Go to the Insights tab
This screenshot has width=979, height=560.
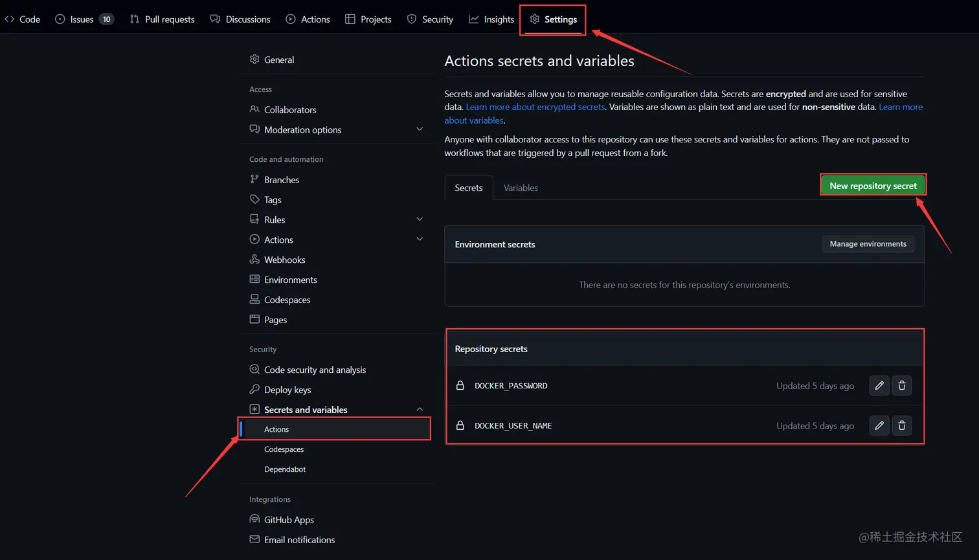[x=491, y=19]
